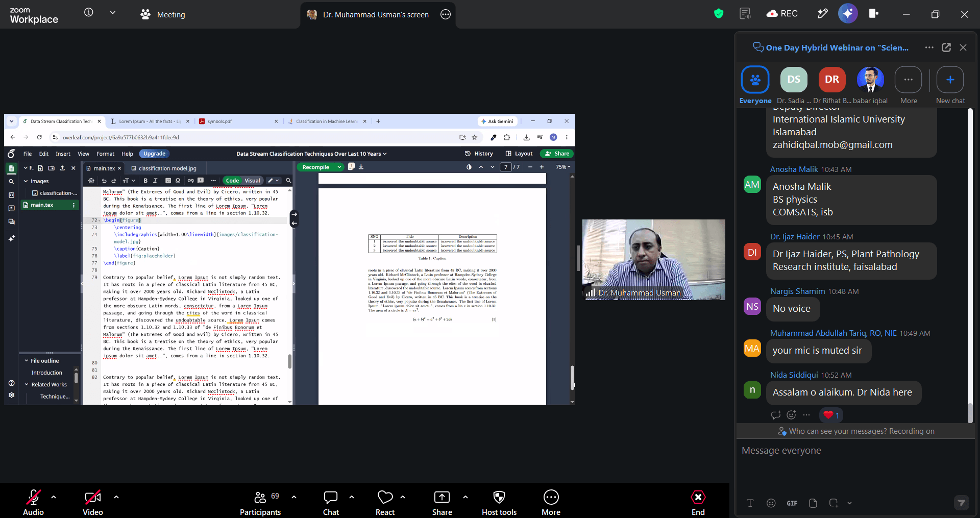Open Host tools shield
Viewport: 980px width, 518px height.
pyautogui.click(x=499, y=502)
